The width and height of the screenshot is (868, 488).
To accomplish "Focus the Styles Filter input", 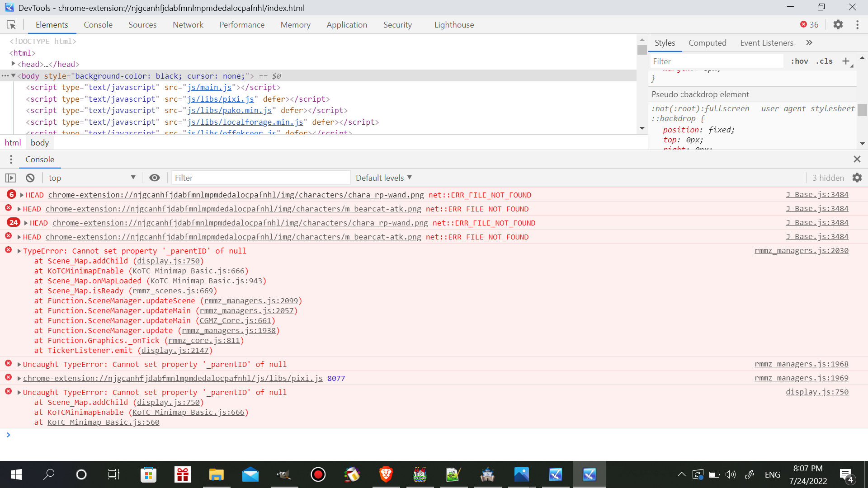I will pyautogui.click(x=717, y=61).
